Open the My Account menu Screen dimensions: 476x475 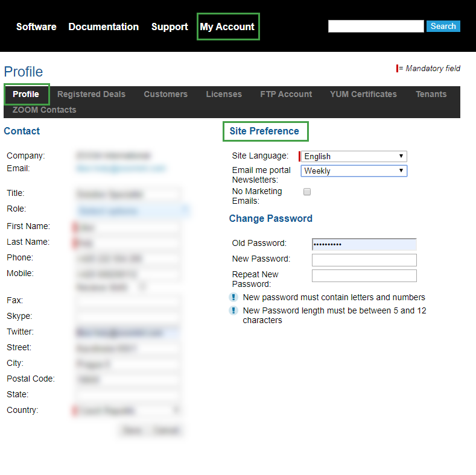click(227, 27)
